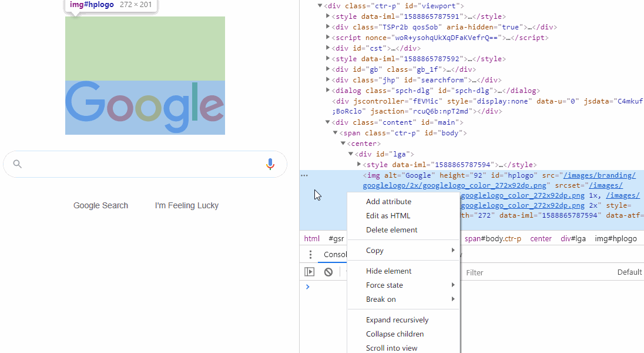Expand the searchform div node
The height and width of the screenshot is (353, 644).
[328, 80]
